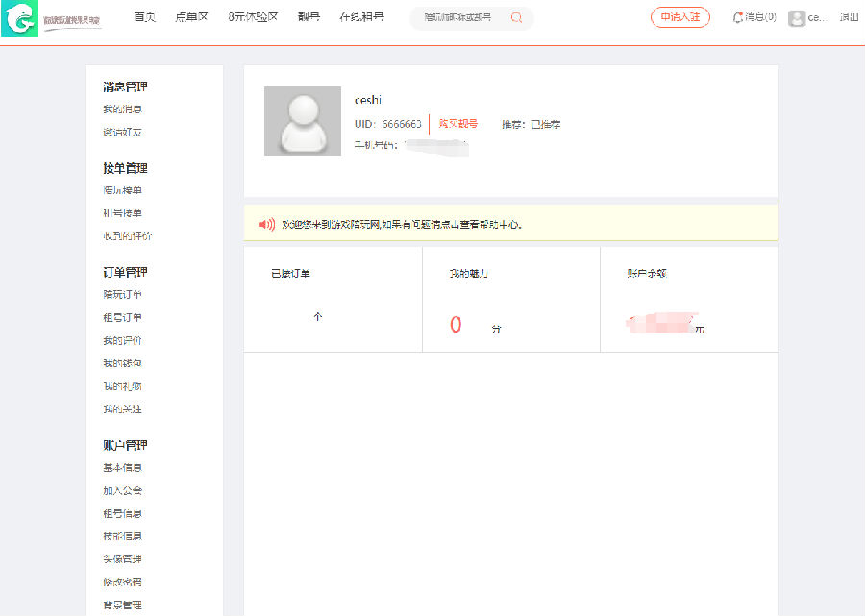Open 修改密码 in the sidebar
The width and height of the screenshot is (865, 616).
(x=123, y=582)
